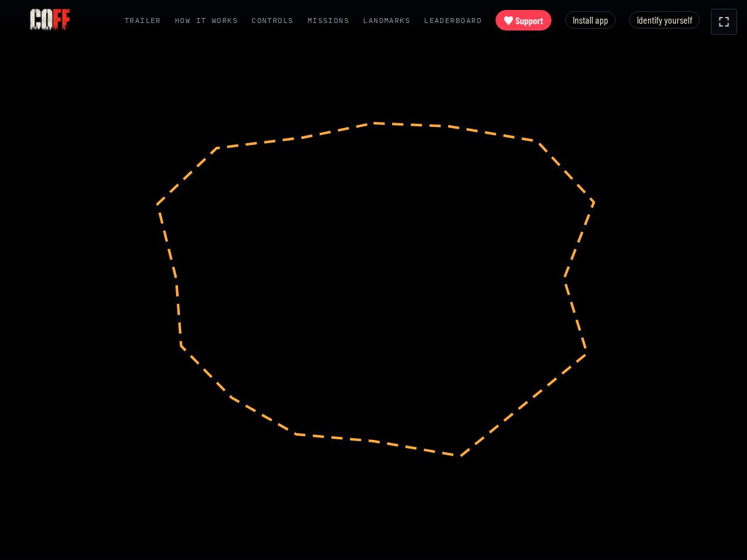This screenshot has height=560, width=747.
Task: Navigate to Missions
Action: tap(328, 21)
